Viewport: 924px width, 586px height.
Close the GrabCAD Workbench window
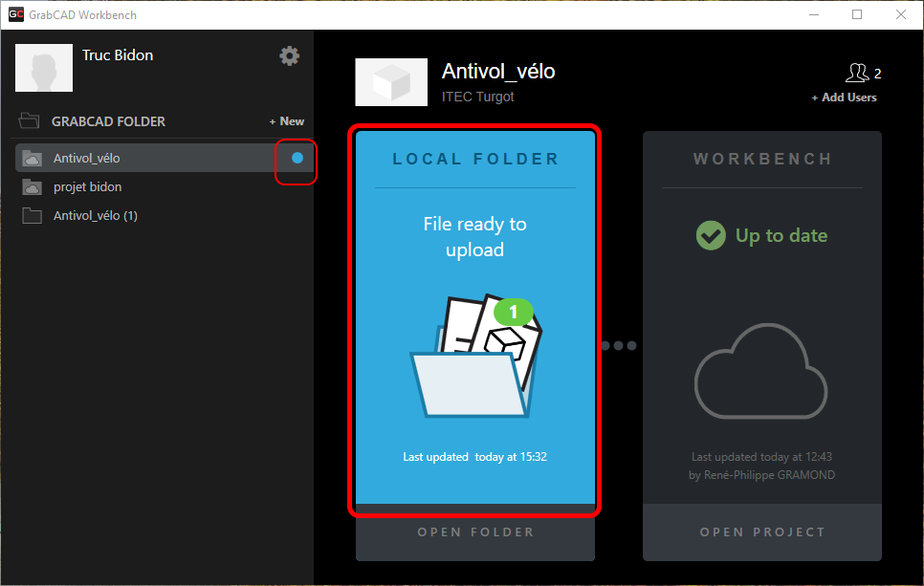point(901,14)
